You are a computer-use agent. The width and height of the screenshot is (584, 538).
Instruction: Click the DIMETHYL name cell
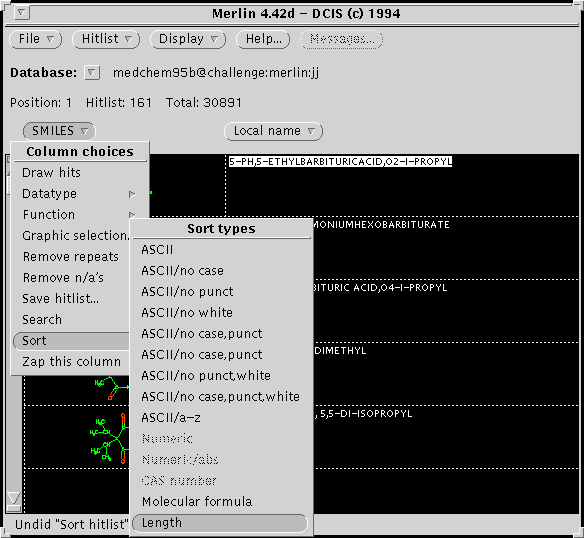pos(340,351)
